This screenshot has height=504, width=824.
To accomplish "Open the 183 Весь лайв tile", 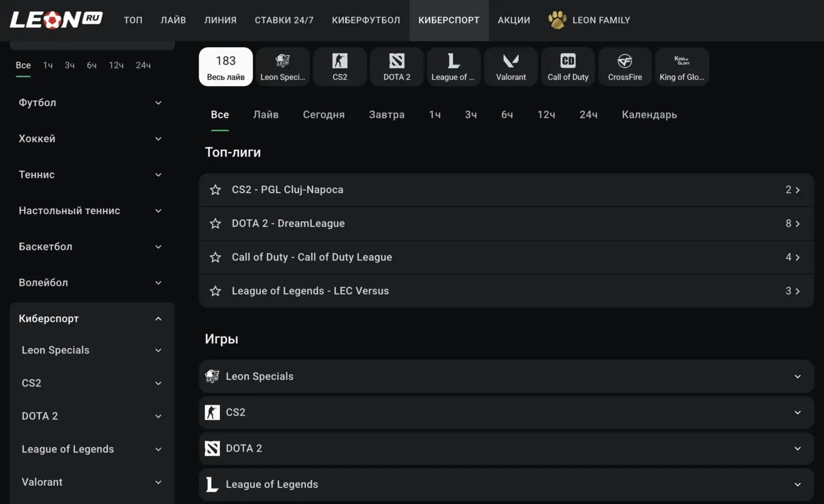I will (x=226, y=66).
